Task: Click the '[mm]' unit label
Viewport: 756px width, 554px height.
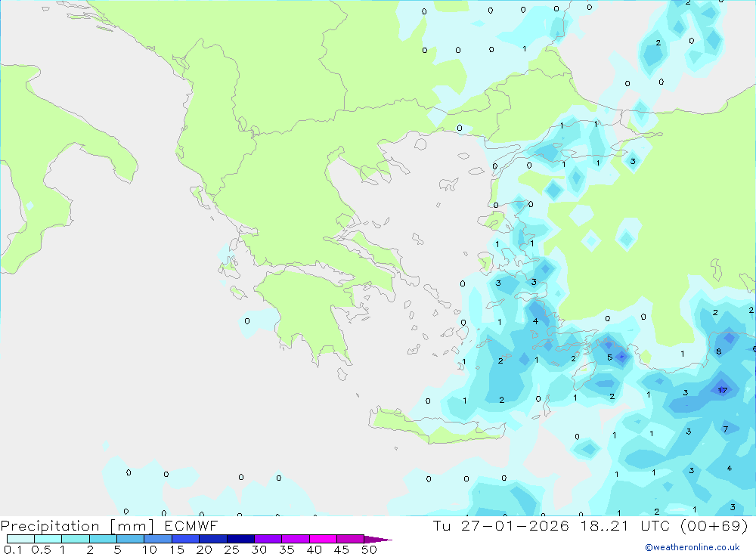Action: 132,526
